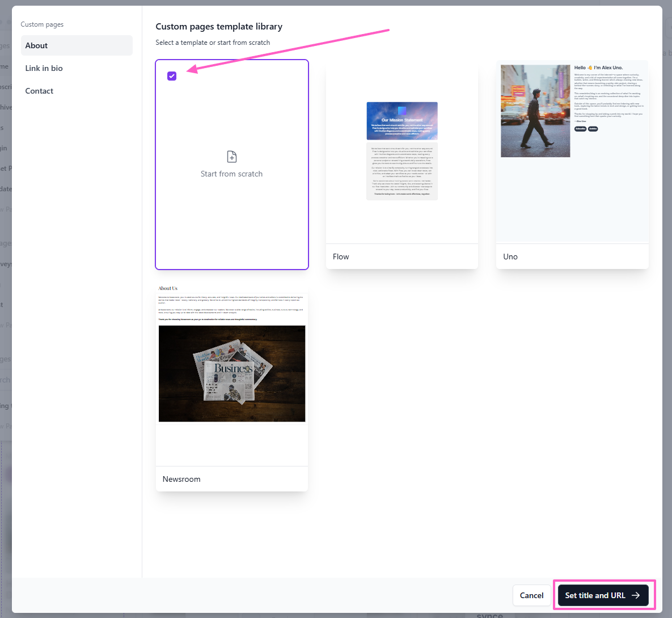Click the Flow mission statement banner image
The width and height of the screenshot is (672, 618).
click(401, 121)
